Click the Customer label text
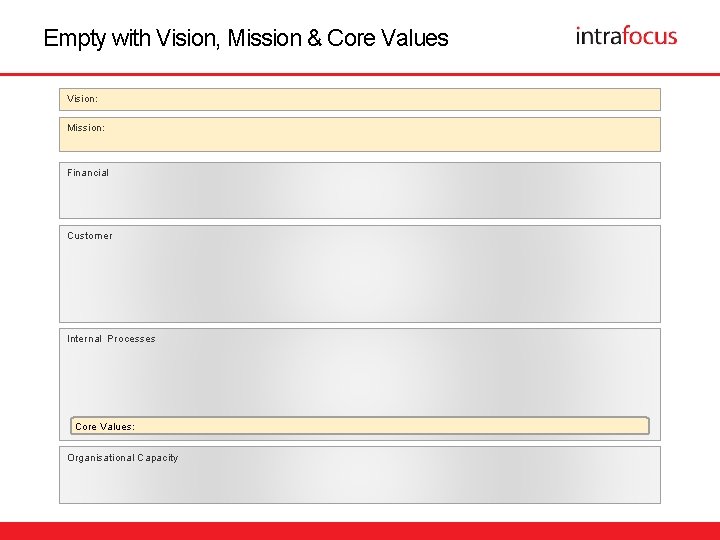The width and height of the screenshot is (720, 540). 90,236
